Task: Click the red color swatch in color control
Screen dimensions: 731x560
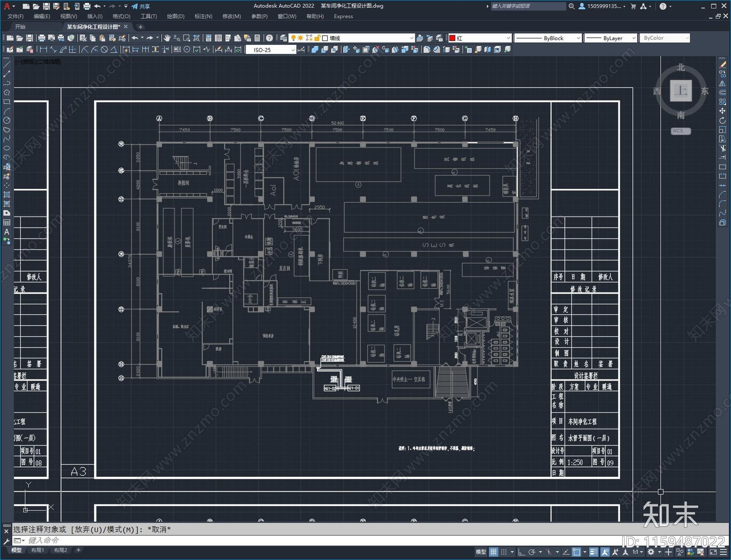Action: pos(452,38)
